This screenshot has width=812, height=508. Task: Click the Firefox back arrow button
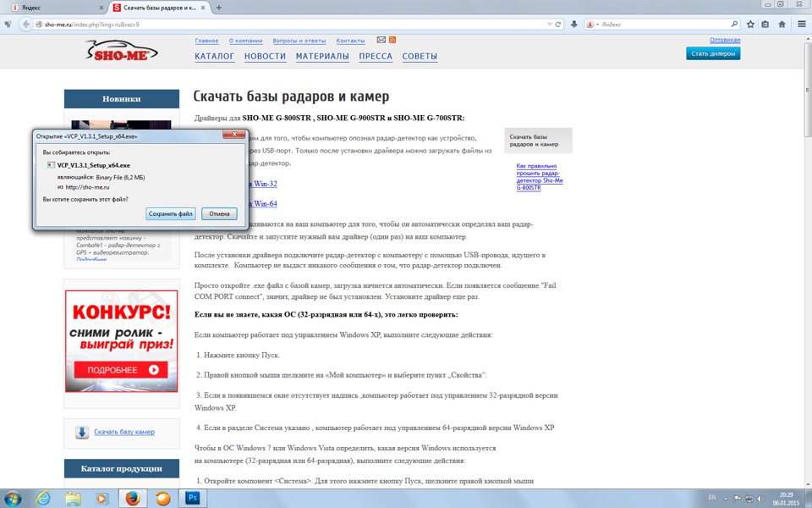pos(25,25)
